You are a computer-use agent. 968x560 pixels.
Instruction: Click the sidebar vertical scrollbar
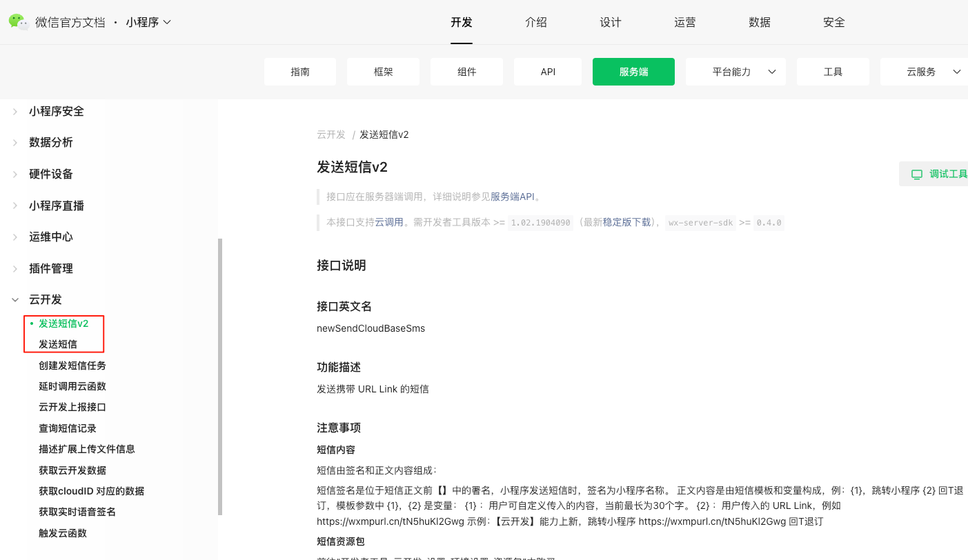click(x=220, y=377)
